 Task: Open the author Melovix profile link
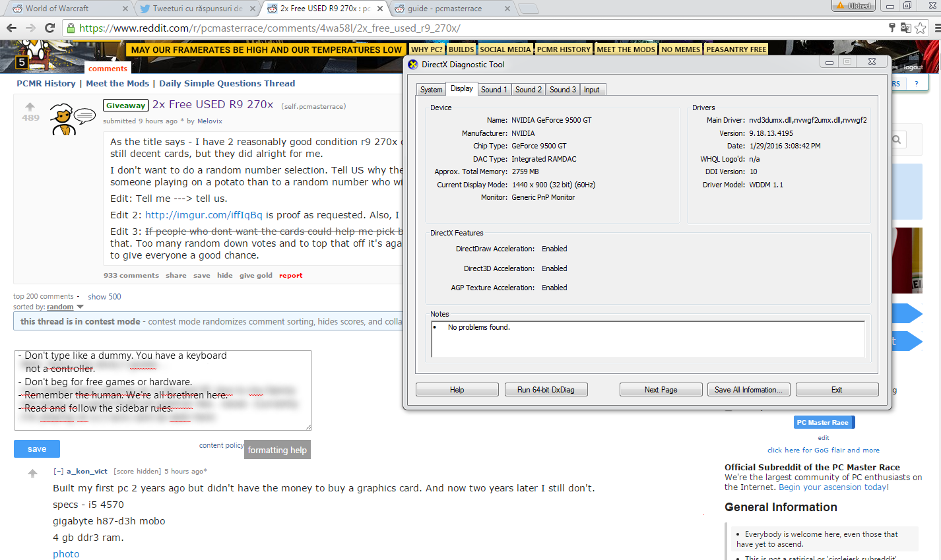tap(210, 121)
